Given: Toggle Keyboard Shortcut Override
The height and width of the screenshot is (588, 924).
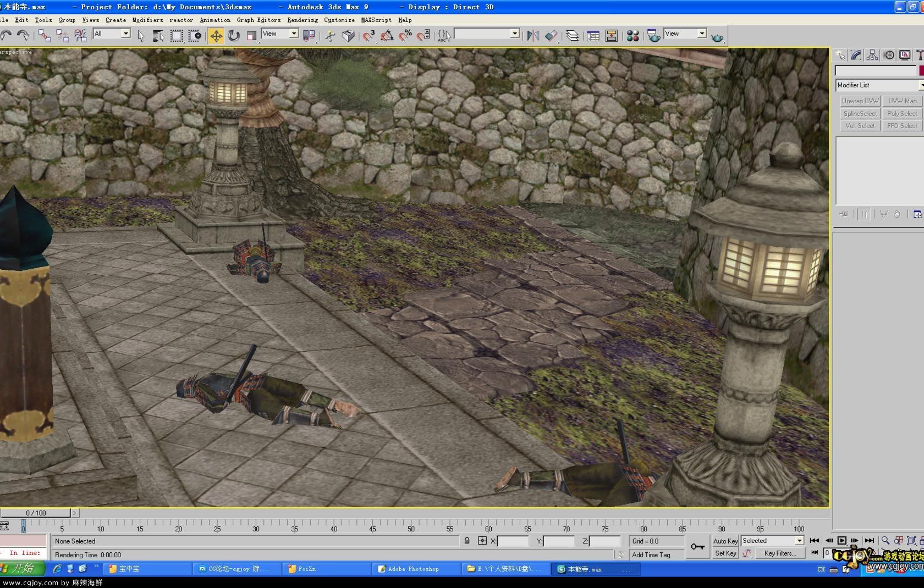Looking at the screenshot, I should [348, 36].
